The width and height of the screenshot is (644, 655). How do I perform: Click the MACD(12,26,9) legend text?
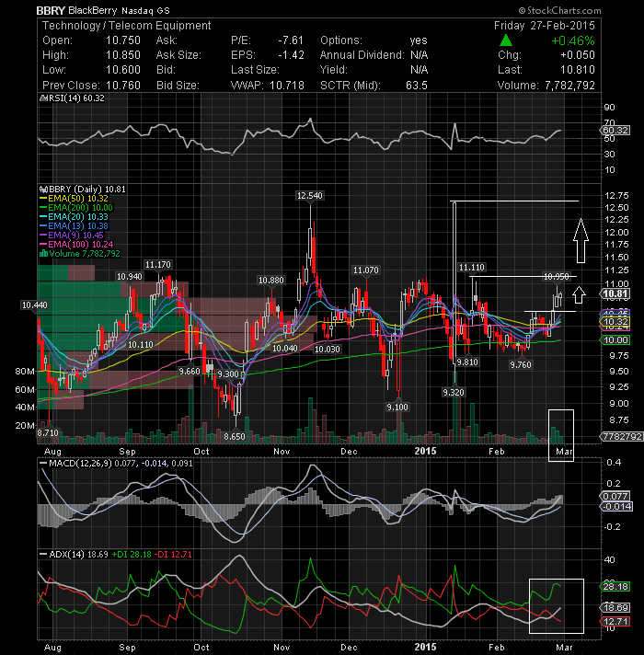[80, 464]
